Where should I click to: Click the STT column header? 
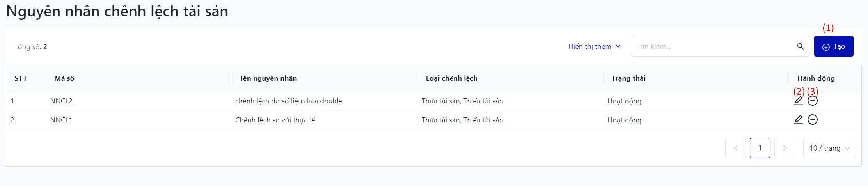pos(21,78)
